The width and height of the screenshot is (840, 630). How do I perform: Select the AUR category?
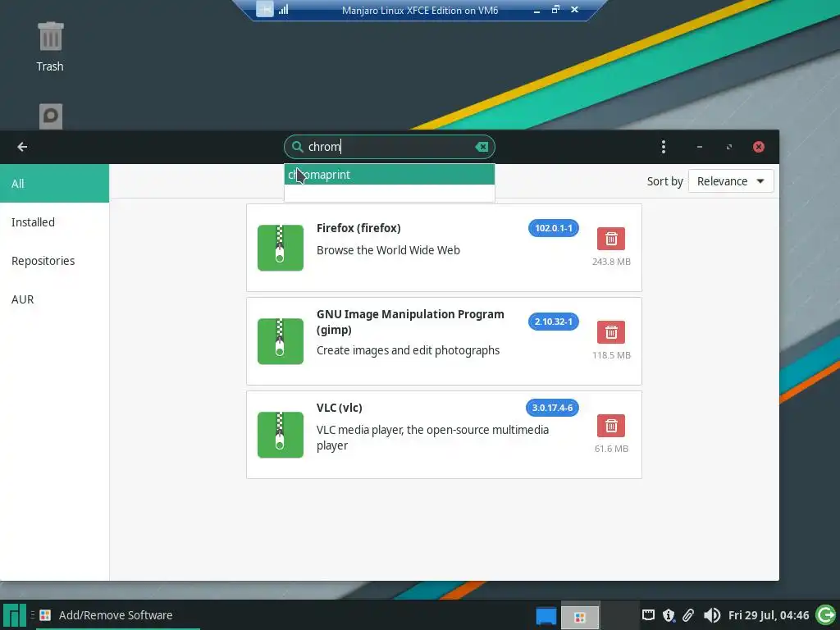click(x=55, y=299)
